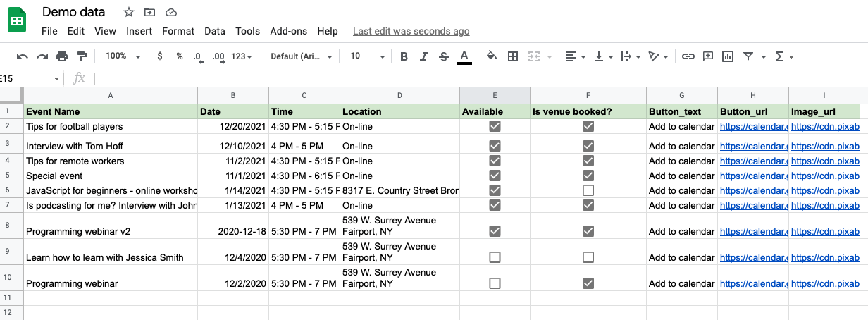Rename the Demo data document title
This screenshot has height=320, width=868.
pos(74,12)
